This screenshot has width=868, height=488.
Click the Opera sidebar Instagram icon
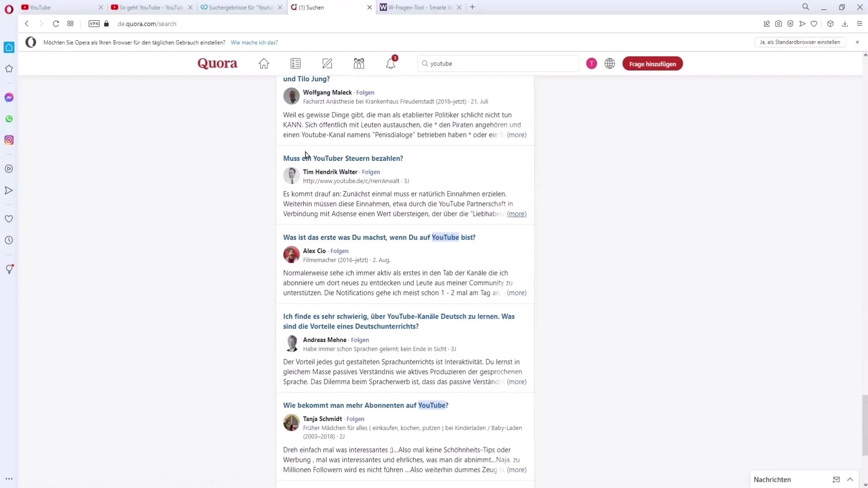click(9, 140)
